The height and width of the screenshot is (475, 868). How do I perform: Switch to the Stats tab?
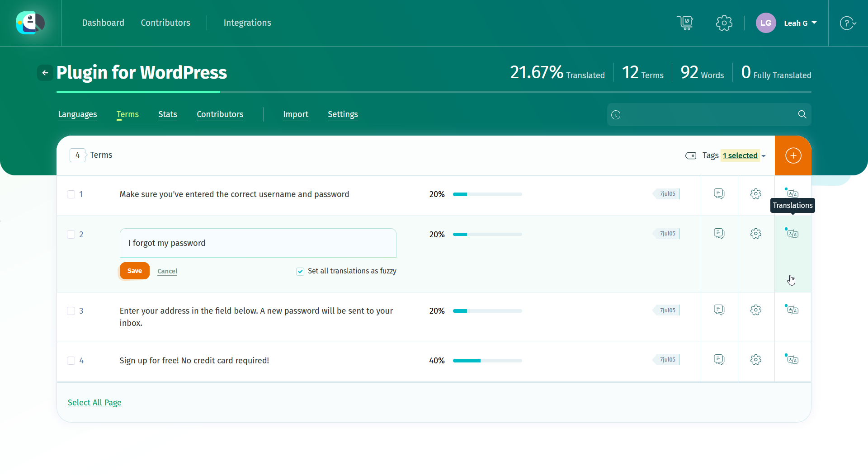click(x=168, y=114)
